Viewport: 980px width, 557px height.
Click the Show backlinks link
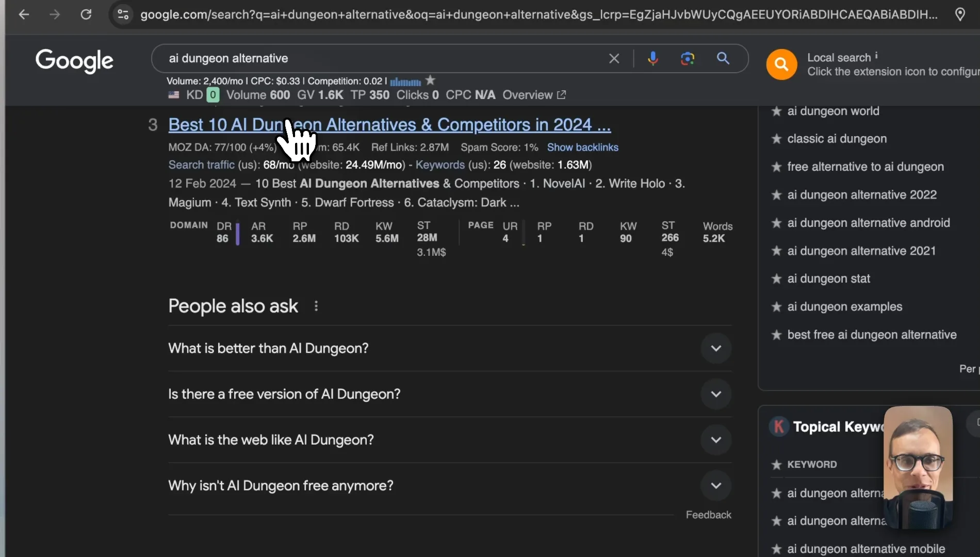[x=582, y=148]
